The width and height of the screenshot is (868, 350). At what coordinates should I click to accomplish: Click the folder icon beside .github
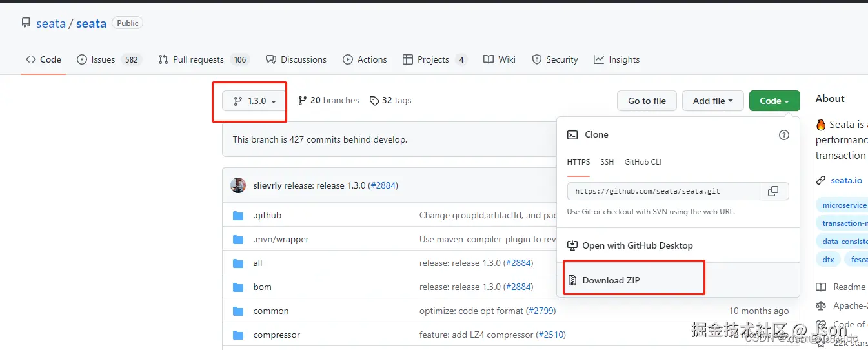tap(238, 215)
